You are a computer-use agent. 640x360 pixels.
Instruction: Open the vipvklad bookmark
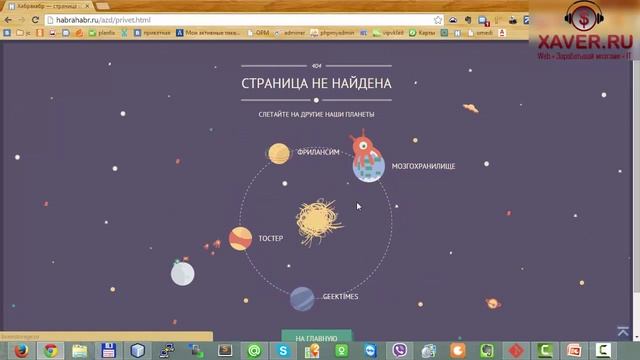(389, 33)
